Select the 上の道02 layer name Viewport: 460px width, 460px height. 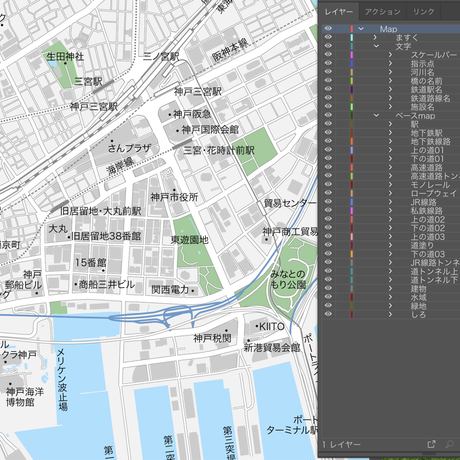pyautogui.click(x=428, y=219)
